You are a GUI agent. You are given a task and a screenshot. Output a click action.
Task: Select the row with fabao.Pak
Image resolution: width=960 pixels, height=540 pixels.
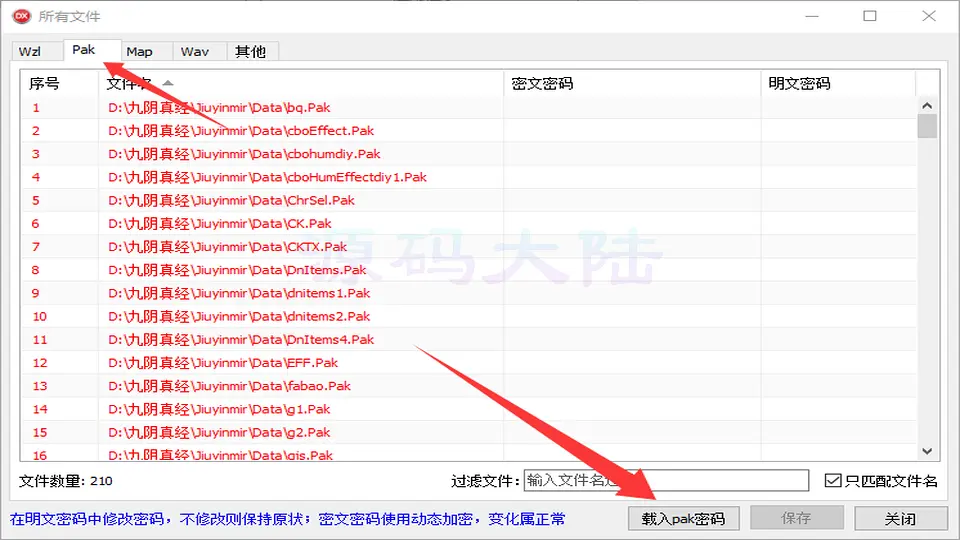click(469, 386)
